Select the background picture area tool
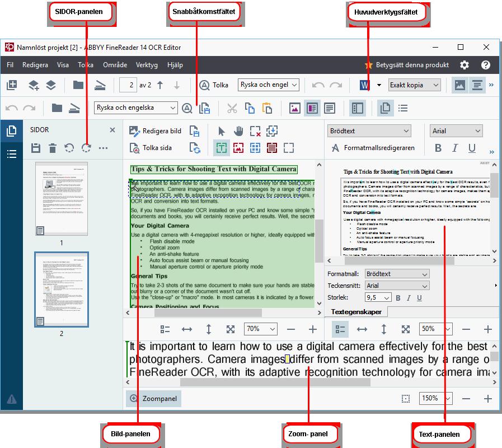502x448 pixels. point(272,148)
